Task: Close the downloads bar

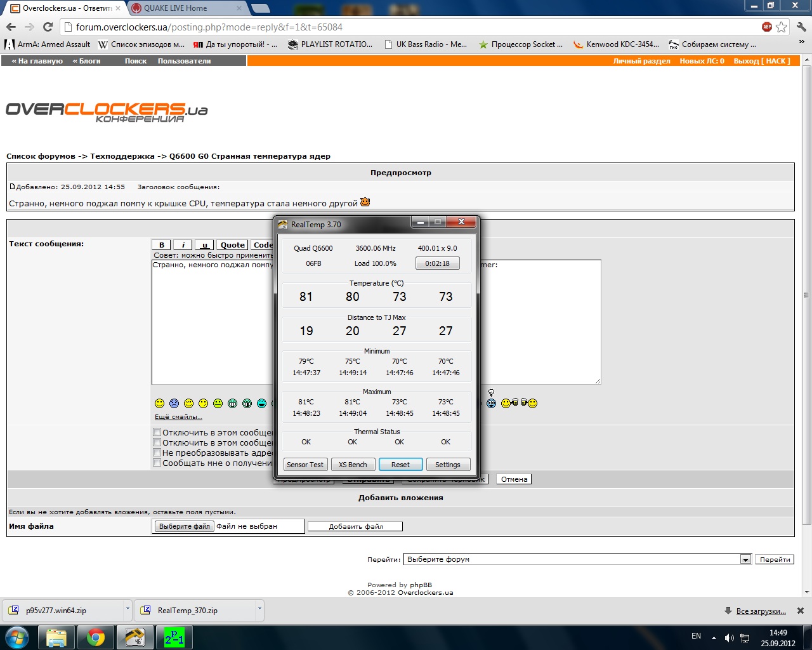Action: click(x=801, y=611)
